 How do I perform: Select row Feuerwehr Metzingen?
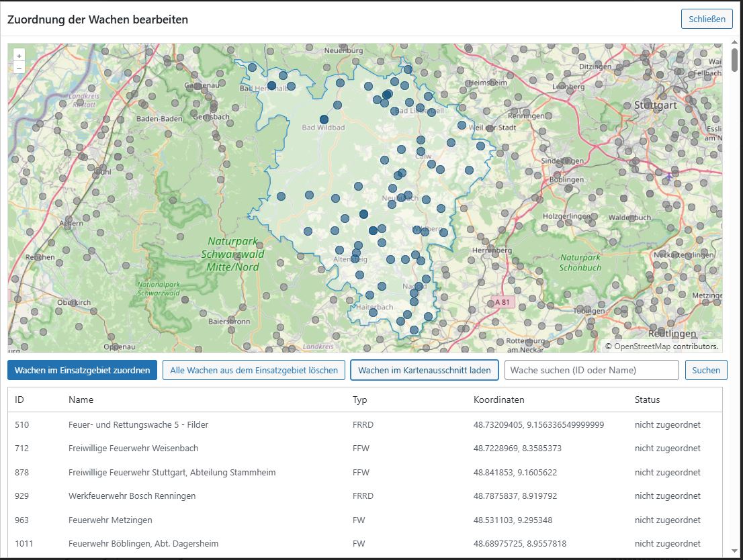[365, 520]
